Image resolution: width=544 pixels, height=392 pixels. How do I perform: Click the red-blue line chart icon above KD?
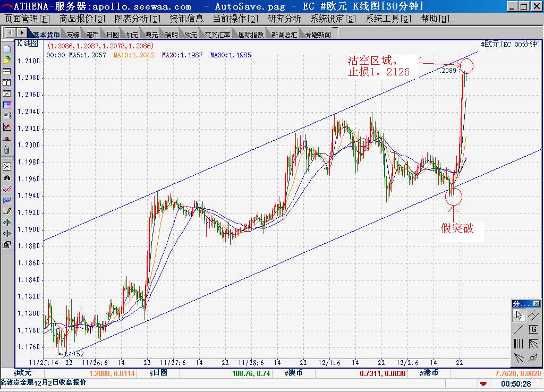point(7,189)
